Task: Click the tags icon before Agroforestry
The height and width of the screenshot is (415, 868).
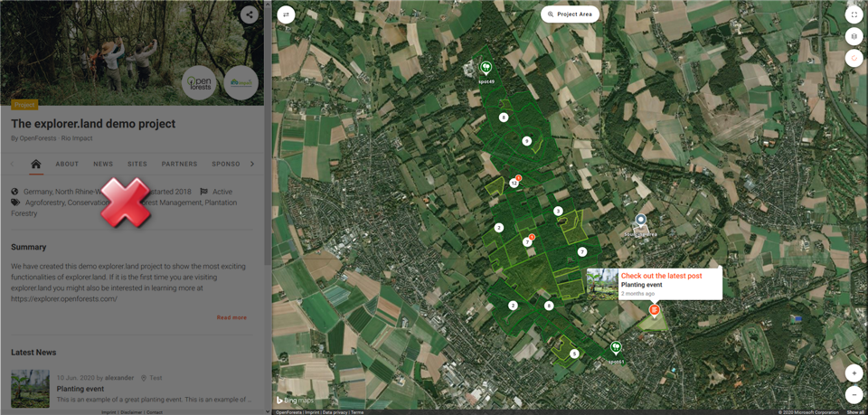Action: 15,203
